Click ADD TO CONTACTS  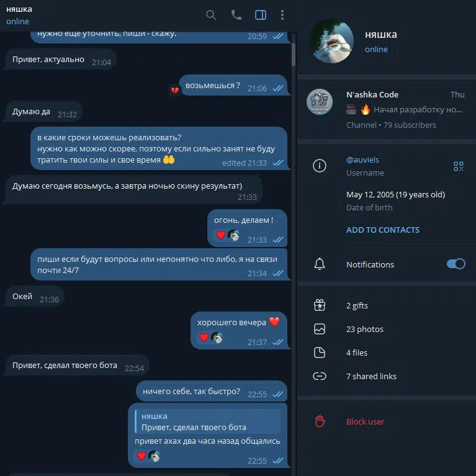(x=382, y=230)
